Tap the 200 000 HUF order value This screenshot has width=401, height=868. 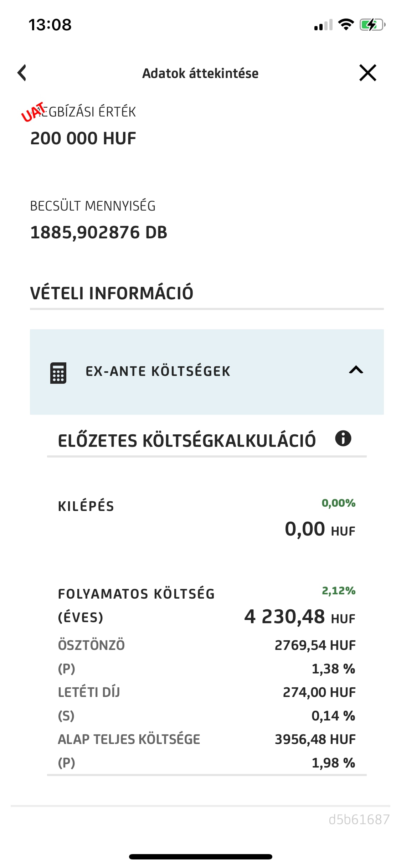[83, 138]
